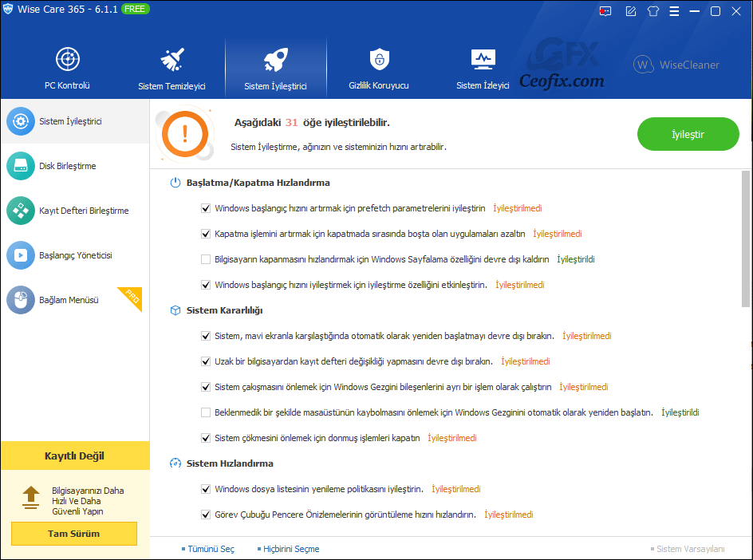Uncheck prefetch parametrelerini iyileştirin option
The width and height of the screenshot is (753, 560).
(x=206, y=208)
